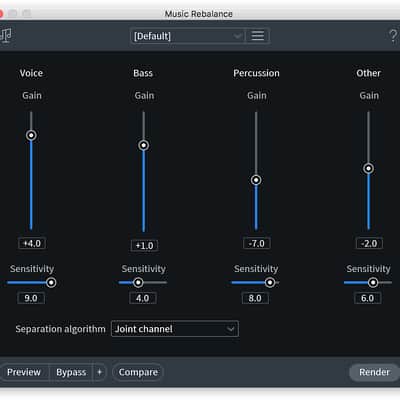Click the Bass sensitivity value 4.0
This screenshot has height=400, width=400.
pyautogui.click(x=143, y=298)
